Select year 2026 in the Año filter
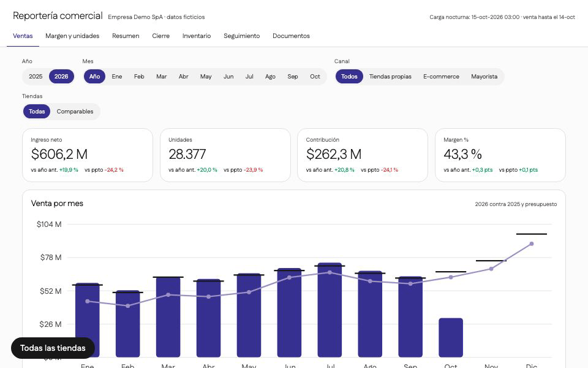This screenshot has height=368, width=588. coord(61,77)
